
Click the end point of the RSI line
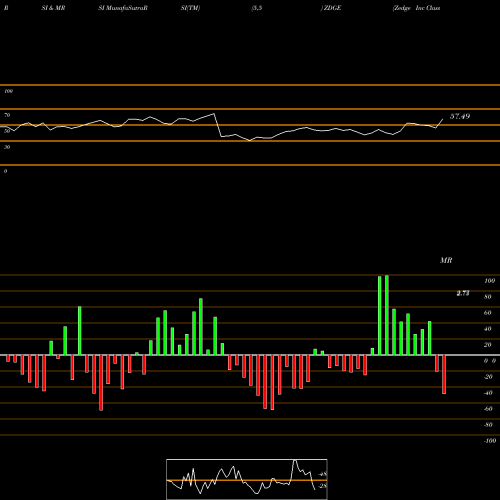(x=443, y=119)
